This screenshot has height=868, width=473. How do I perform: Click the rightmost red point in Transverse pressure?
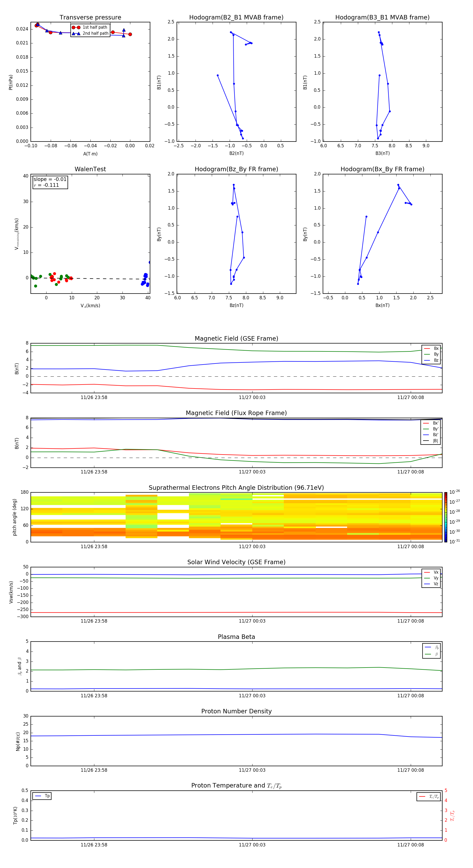[x=130, y=34]
